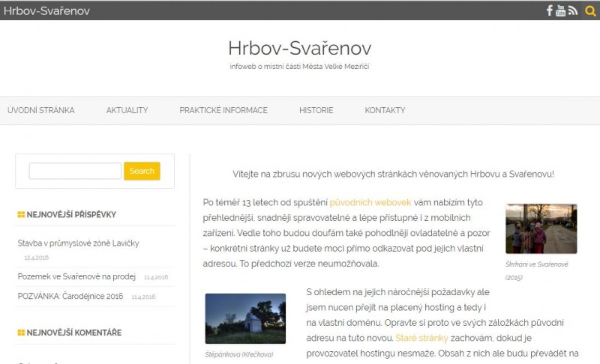Open post Stavba v průmyslové zóně Lavičky
Viewport: 600px width, 364px height.
(78, 243)
